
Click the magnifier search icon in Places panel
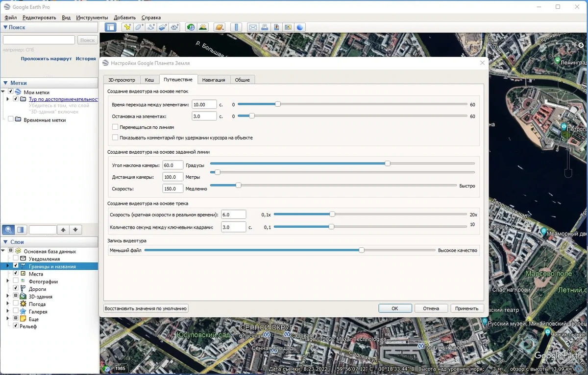(8, 230)
